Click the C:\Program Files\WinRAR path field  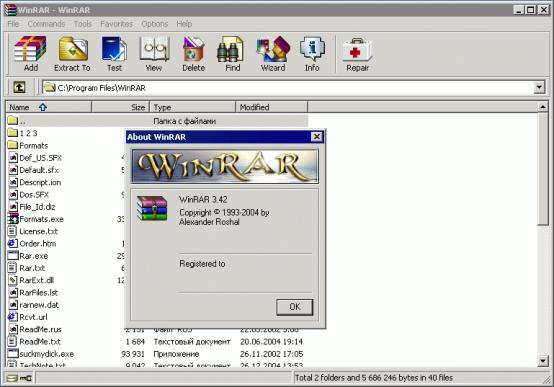pos(288,87)
